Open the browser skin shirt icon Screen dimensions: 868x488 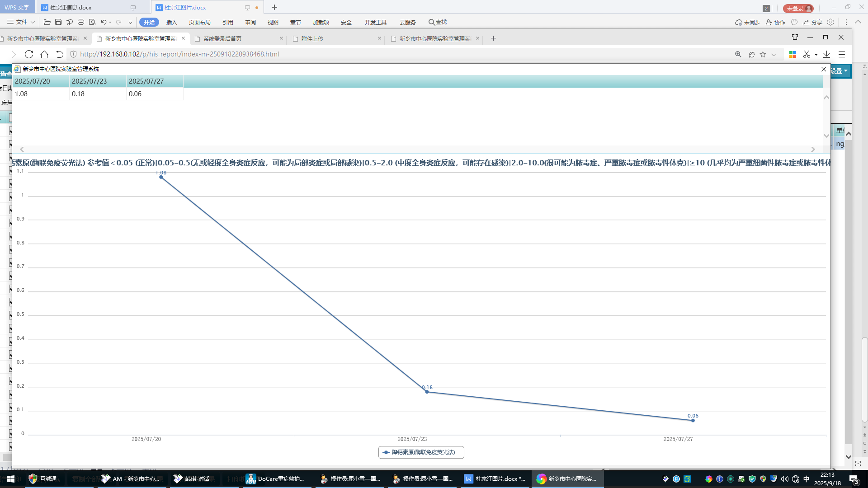click(795, 37)
